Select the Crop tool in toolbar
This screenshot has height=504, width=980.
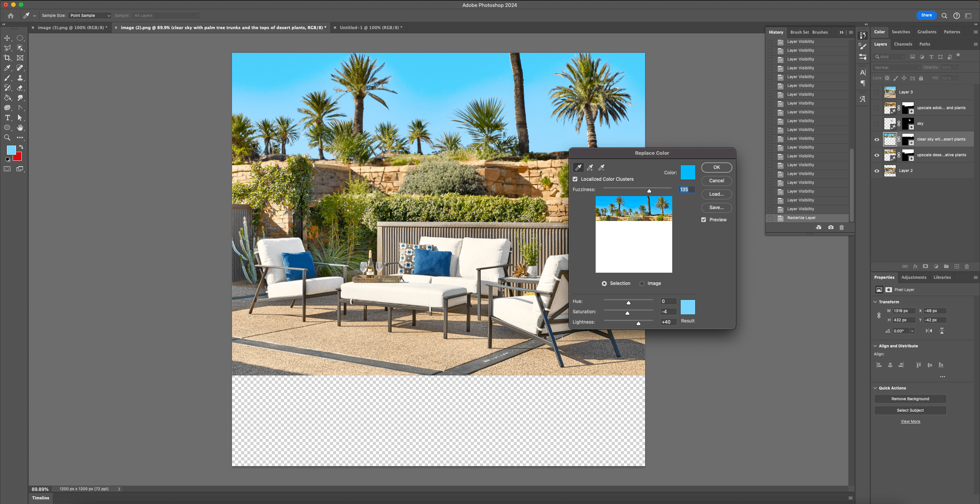click(7, 58)
